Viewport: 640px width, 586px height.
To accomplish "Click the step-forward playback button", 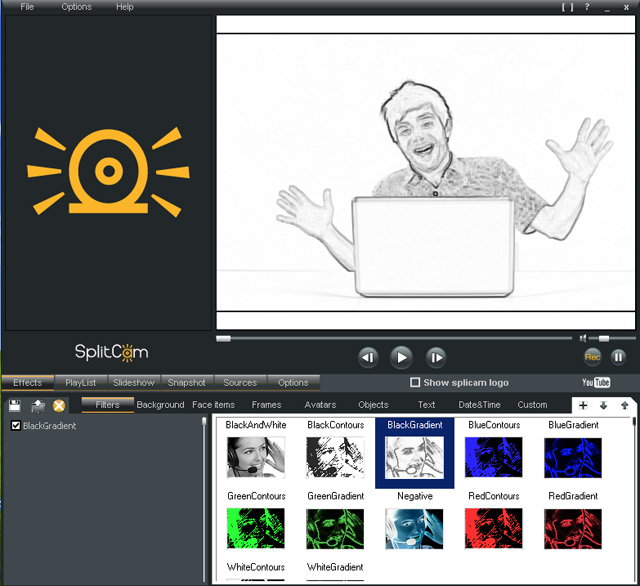I will coord(435,356).
